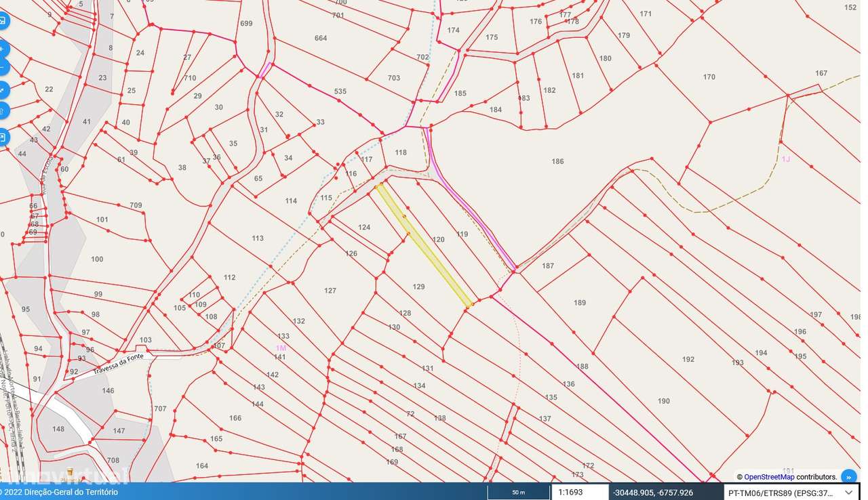Click the 50 m scale bar
868x500 pixels.
(x=519, y=493)
